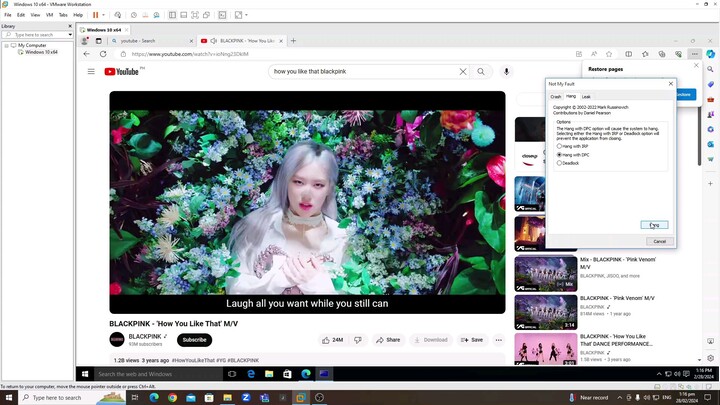
Task: Close the Restore pages popup
Action: [696, 66]
